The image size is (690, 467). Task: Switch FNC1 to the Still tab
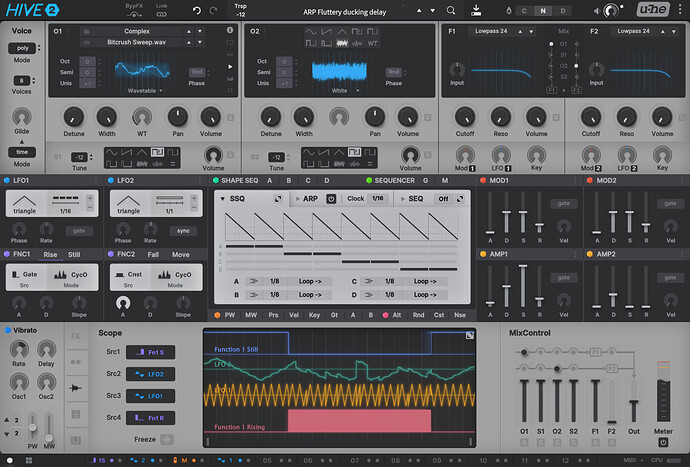coord(74,254)
